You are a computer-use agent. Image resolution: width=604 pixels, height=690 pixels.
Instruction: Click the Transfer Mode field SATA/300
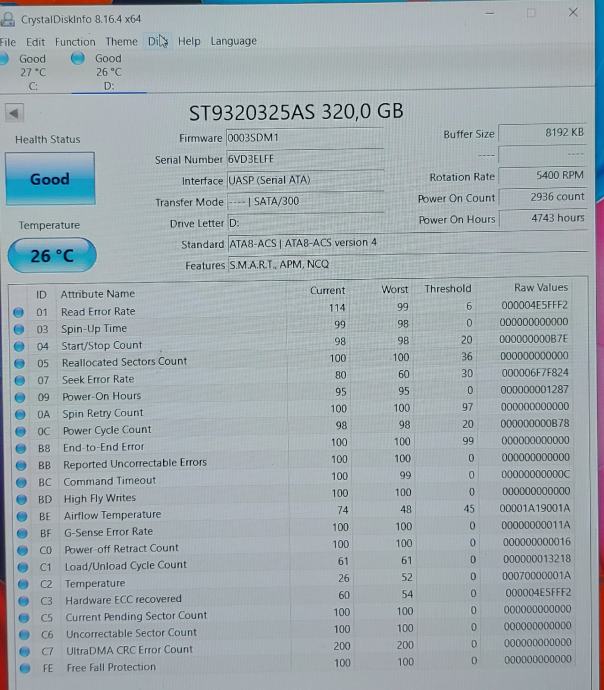click(x=305, y=202)
